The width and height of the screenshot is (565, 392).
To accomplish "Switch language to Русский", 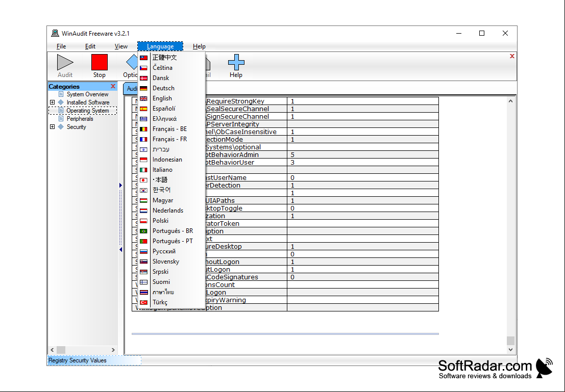I will coord(171,251).
